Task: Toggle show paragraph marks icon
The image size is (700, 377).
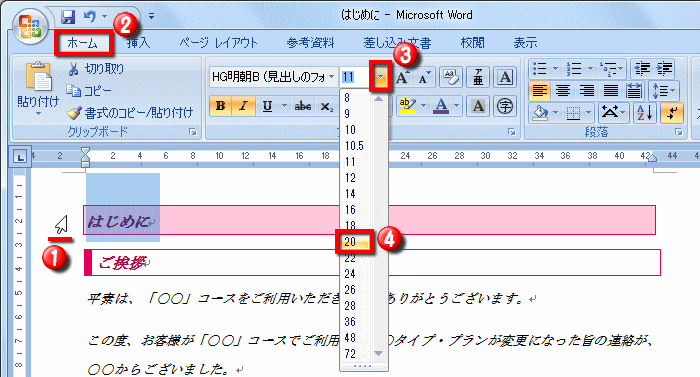Action: [671, 113]
